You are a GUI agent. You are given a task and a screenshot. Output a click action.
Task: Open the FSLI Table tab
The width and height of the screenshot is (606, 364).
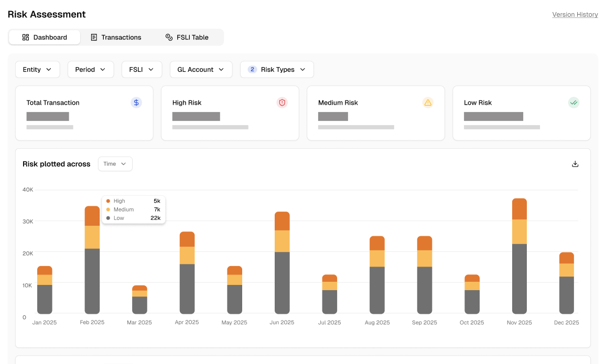(x=187, y=37)
